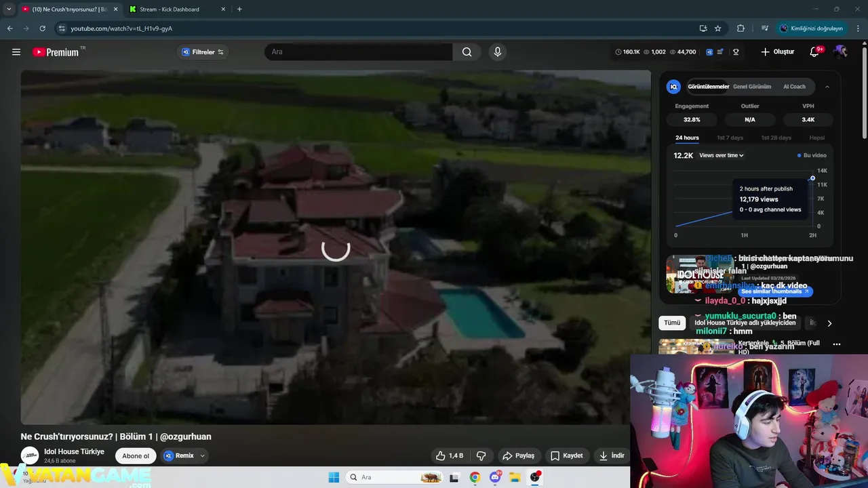Image resolution: width=868 pixels, height=488 pixels.
Task: Open the Chrome tab search dropdown
Action: tap(9, 9)
